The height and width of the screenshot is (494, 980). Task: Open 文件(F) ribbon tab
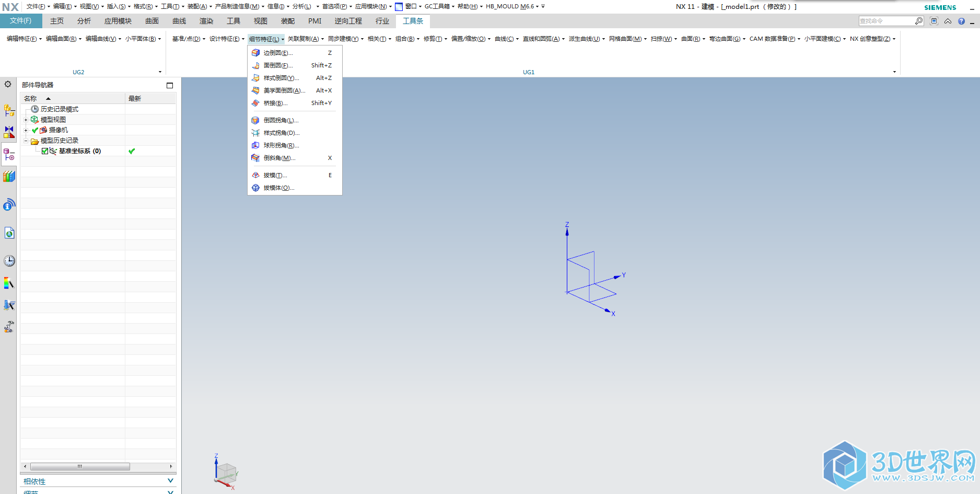click(20, 21)
